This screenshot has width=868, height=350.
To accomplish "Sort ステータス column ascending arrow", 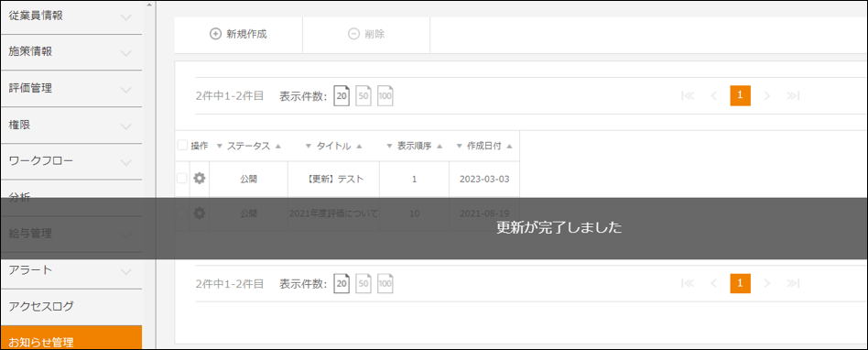I will coord(278,147).
